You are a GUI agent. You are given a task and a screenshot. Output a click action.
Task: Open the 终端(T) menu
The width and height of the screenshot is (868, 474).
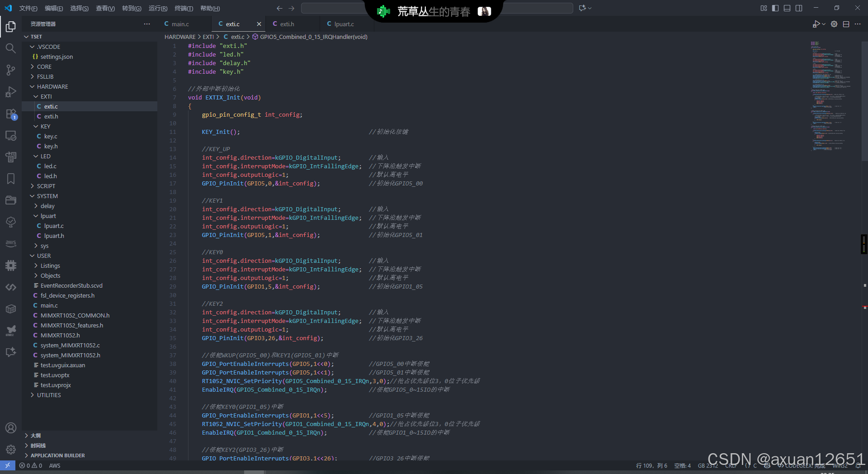point(184,8)
